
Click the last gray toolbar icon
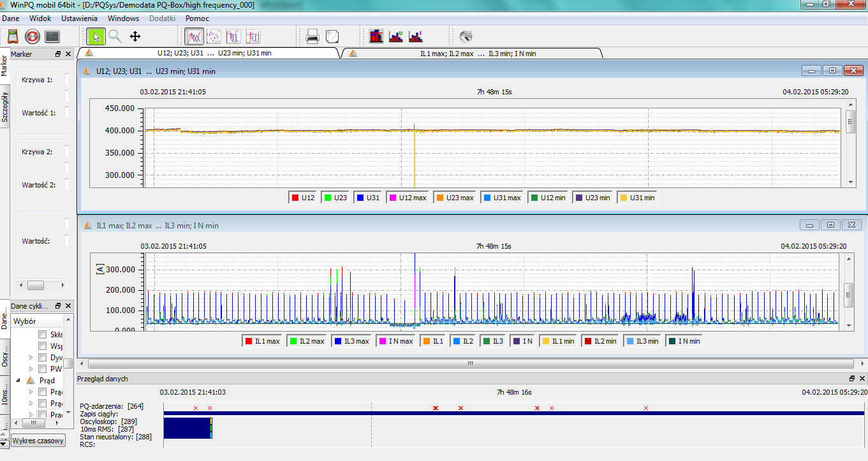[466, 36]
